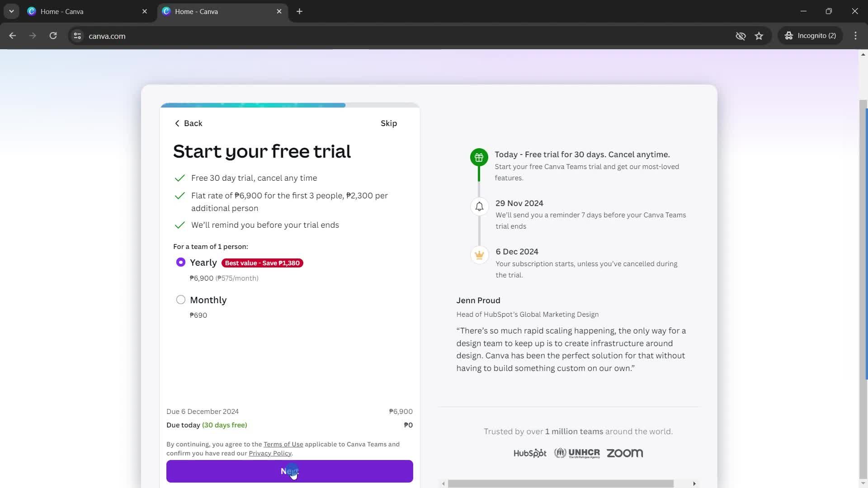Go back with the browser back arrow

tap(12, 36)
